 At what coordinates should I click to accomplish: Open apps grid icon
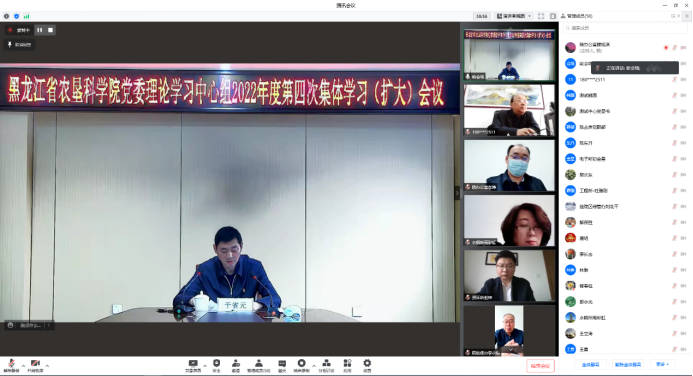[x=347, y=366]
